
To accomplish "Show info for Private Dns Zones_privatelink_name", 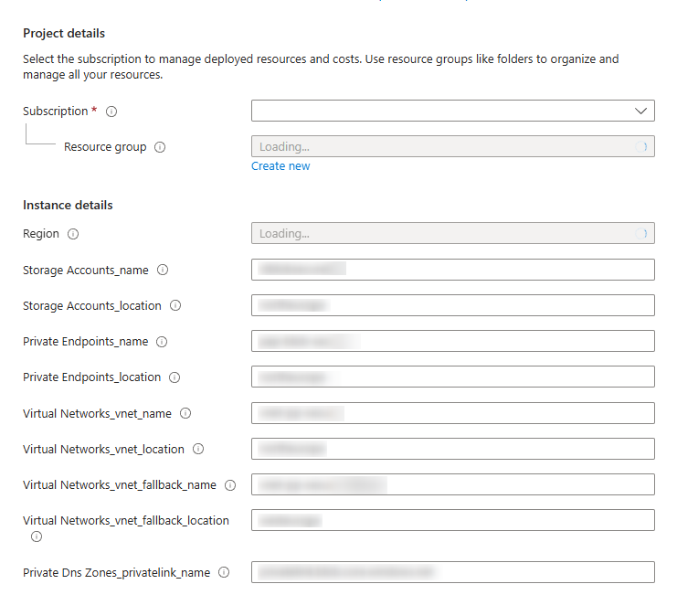I will [x=224, y=573].
